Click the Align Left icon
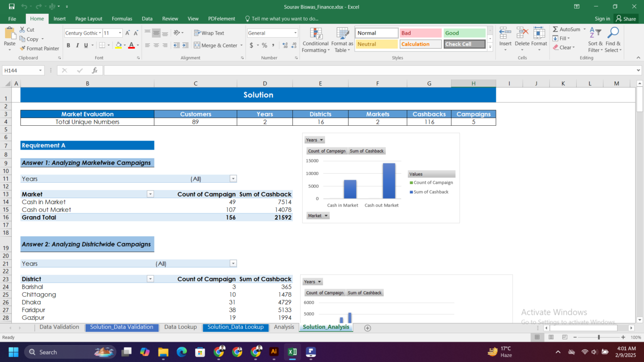The image size is (644, 362). coord(147,45)
